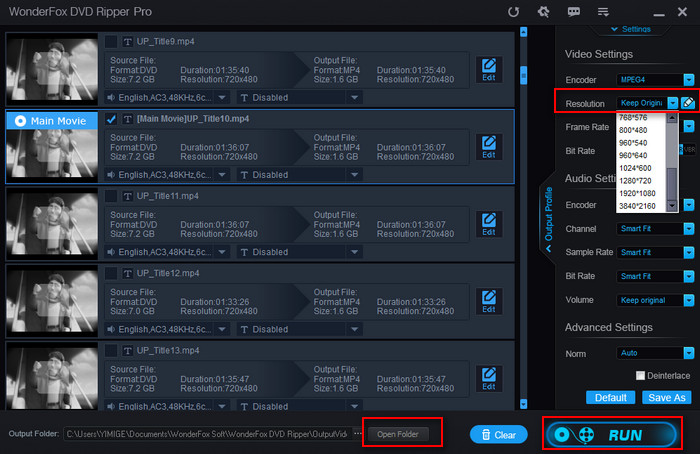The height and width of the screenshot is (454, 700).
Task: Choose 1920*1080 resolution option
Action: pyautogui.click(x=641, y=193)
